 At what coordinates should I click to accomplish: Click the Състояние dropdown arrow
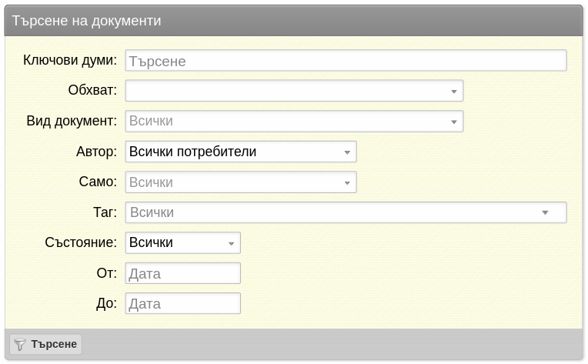pos(231,244)
